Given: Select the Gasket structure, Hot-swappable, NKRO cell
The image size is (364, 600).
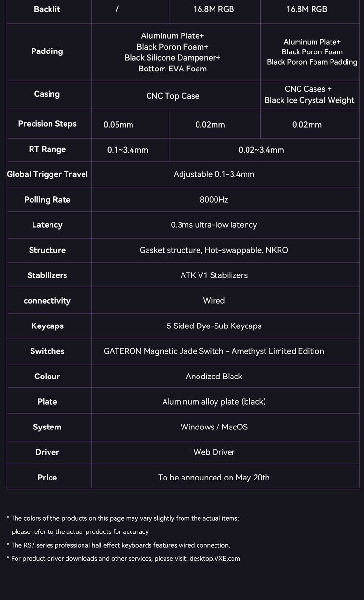Looking at the screenshot, I should [214, 250].
